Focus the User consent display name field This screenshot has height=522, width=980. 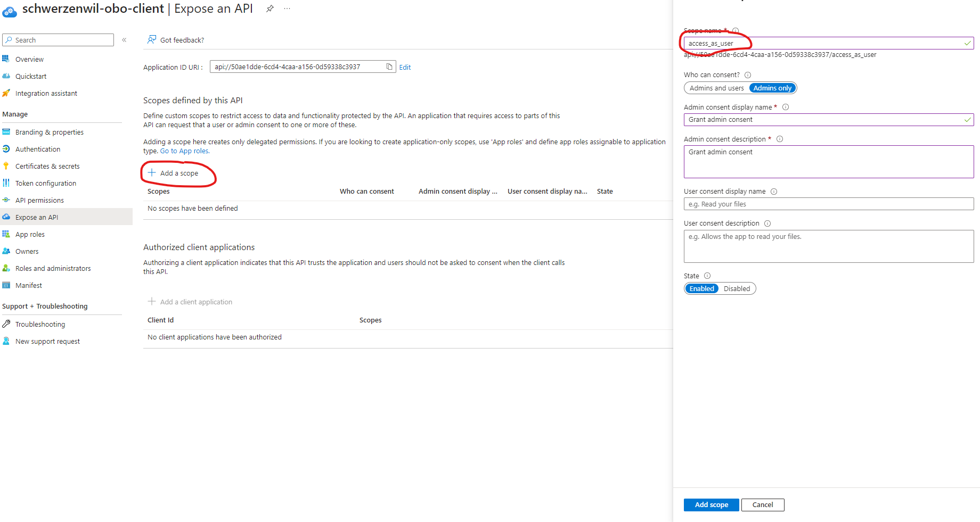coord(828,204)
